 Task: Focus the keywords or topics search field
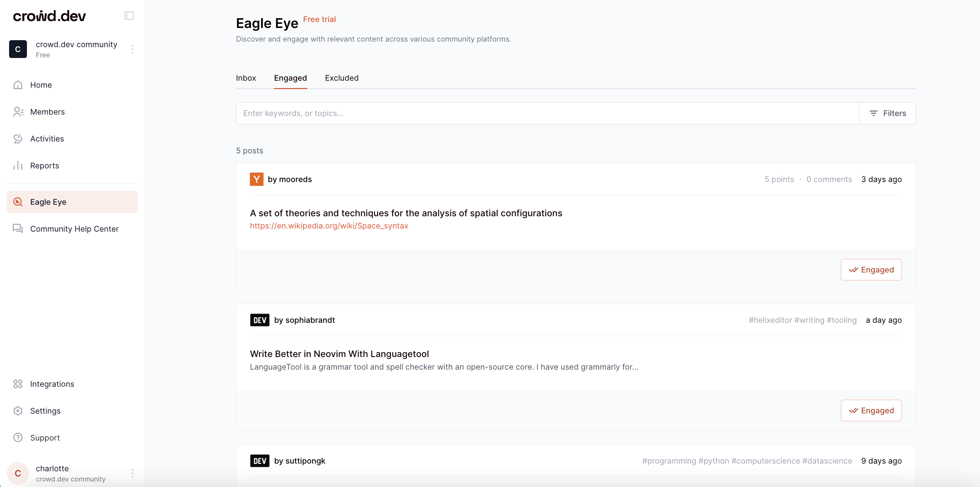(x=547, y=113)
